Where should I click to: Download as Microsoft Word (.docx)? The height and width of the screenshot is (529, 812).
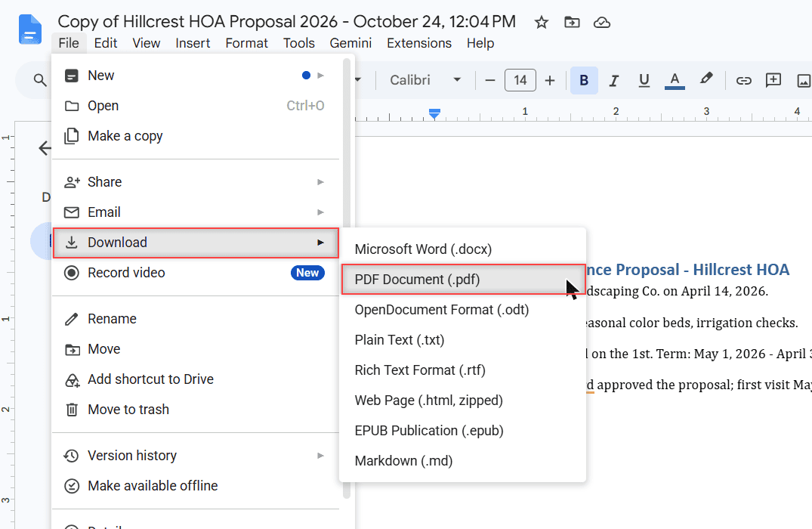point(463,249)
